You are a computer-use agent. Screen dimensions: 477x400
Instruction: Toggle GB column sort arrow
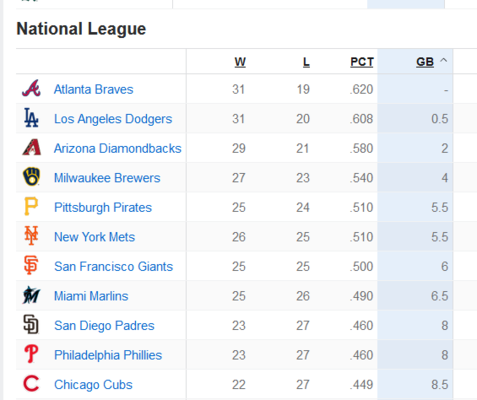point(443,61)
